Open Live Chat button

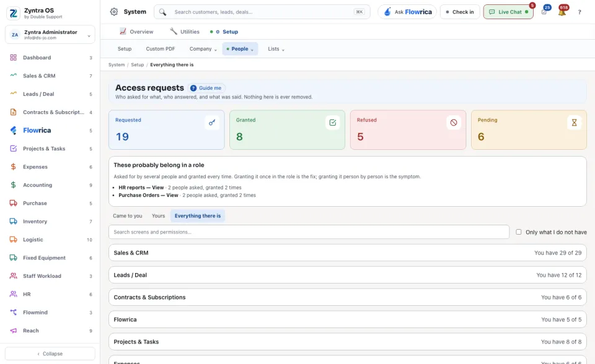click(508, 12)
